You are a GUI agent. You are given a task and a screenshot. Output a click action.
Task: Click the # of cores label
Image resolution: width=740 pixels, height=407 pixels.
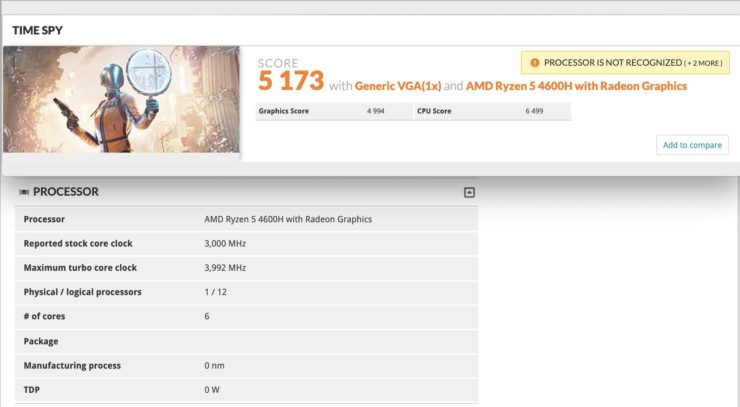[x=44, y=316]
